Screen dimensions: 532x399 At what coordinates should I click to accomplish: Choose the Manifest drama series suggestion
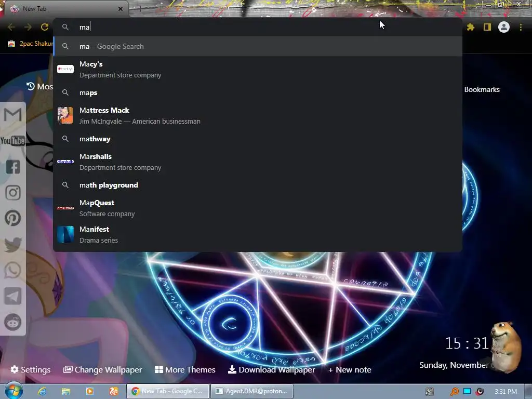(258, 234)
